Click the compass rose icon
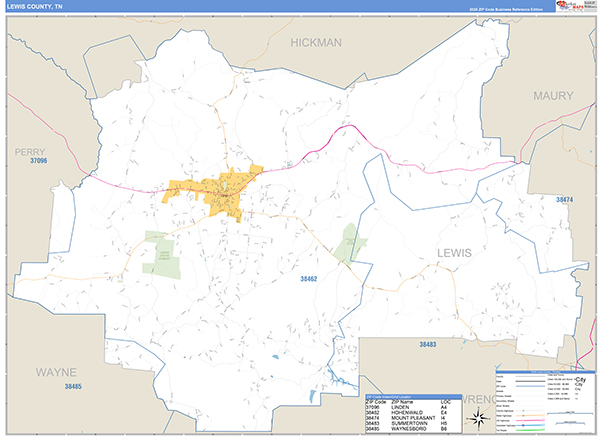The height and width of the screenshot is (436, 600). [479, 418]
